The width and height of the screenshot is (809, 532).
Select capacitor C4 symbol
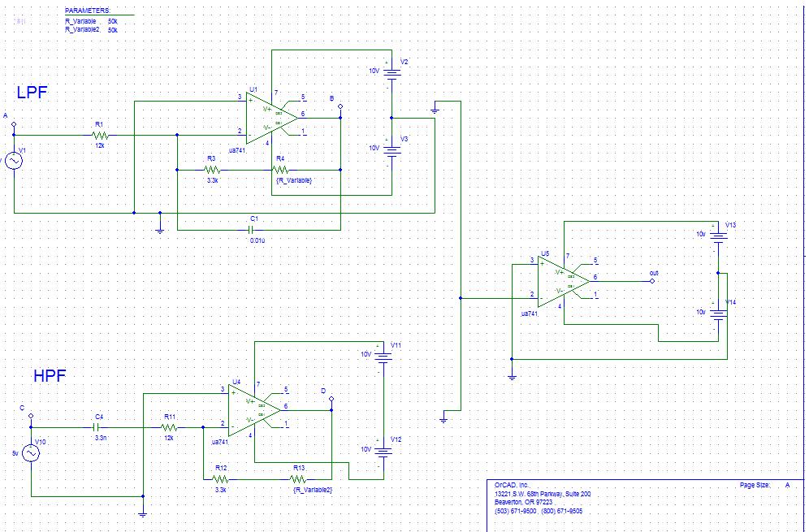(x=97, y=427)
